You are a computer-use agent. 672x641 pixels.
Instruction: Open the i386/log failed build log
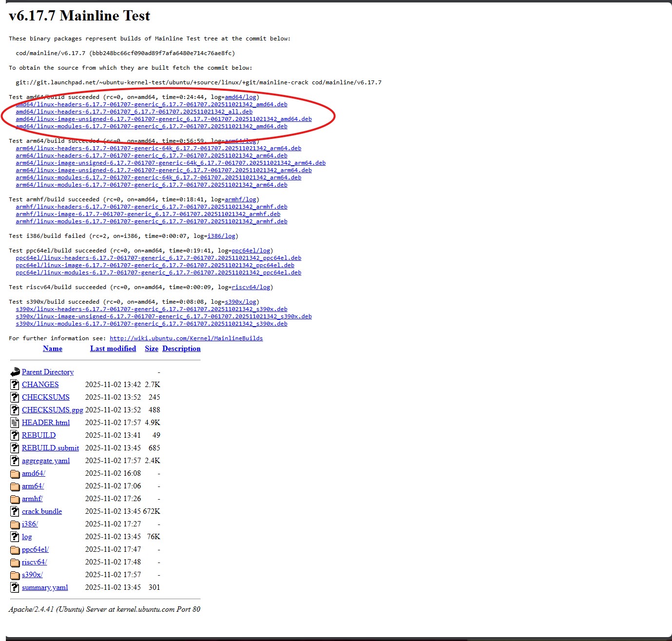(x=221, y=236)
